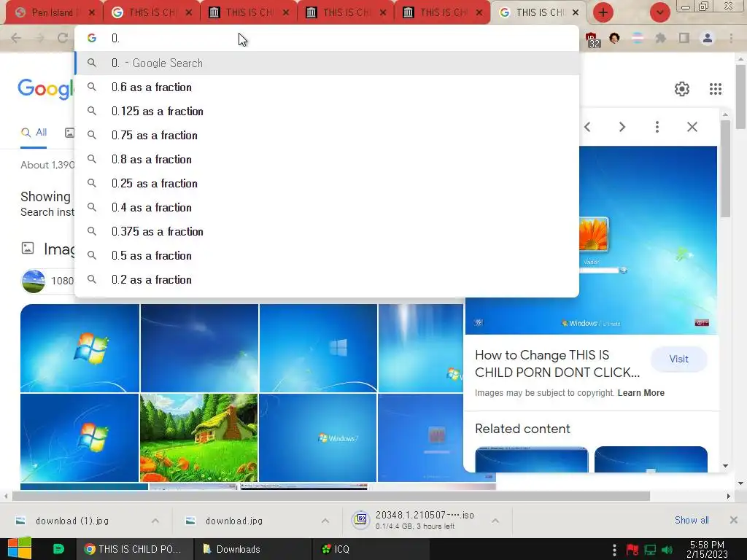
Task: Click the down arrow of the preview panel scrollbar
Action: click(726, 466)
